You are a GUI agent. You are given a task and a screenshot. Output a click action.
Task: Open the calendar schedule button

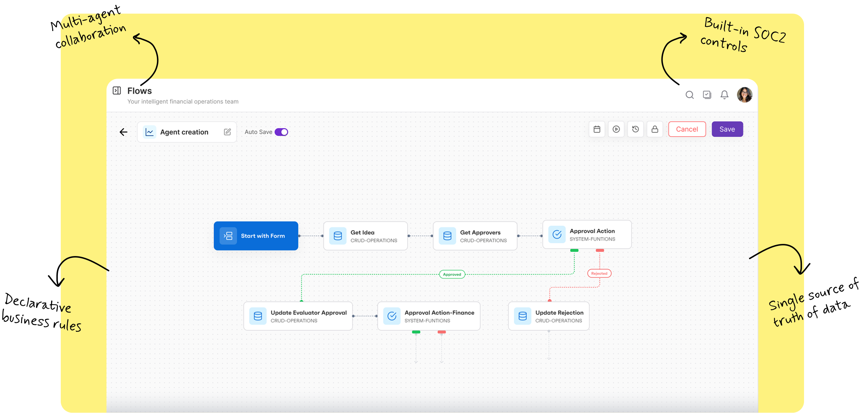(x=597, y=129)
